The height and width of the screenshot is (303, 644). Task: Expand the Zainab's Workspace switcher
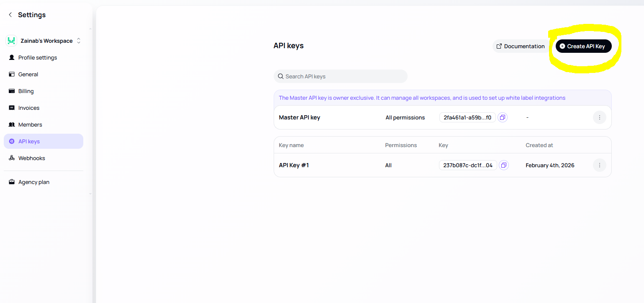79,41
